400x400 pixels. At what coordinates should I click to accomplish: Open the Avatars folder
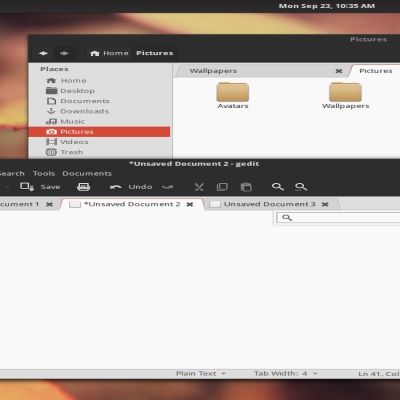[233, 96]
